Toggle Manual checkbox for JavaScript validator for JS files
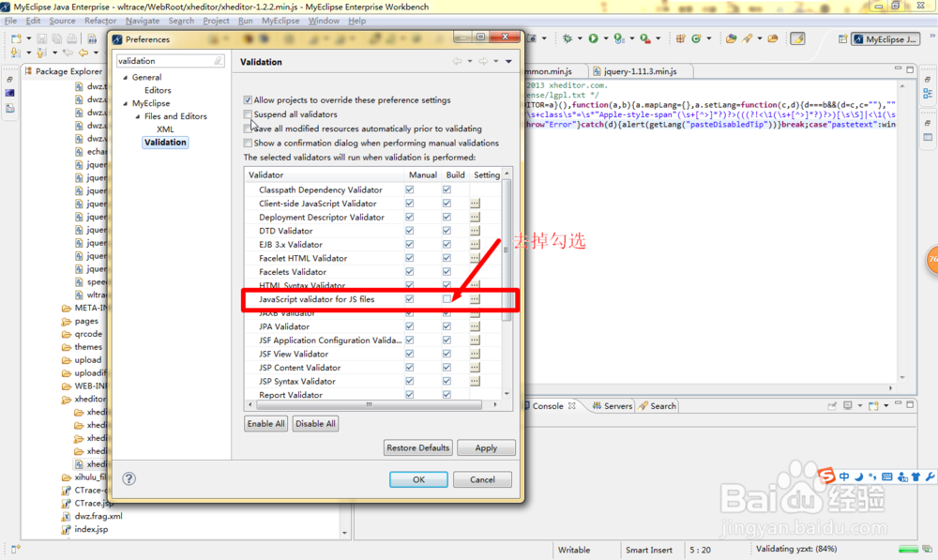 pos(409,298)
